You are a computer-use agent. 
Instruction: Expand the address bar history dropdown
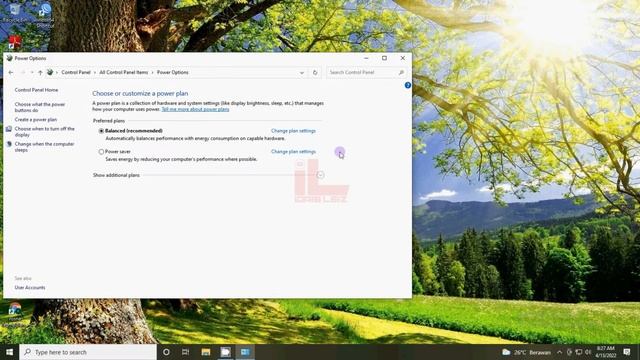point(302,73)
